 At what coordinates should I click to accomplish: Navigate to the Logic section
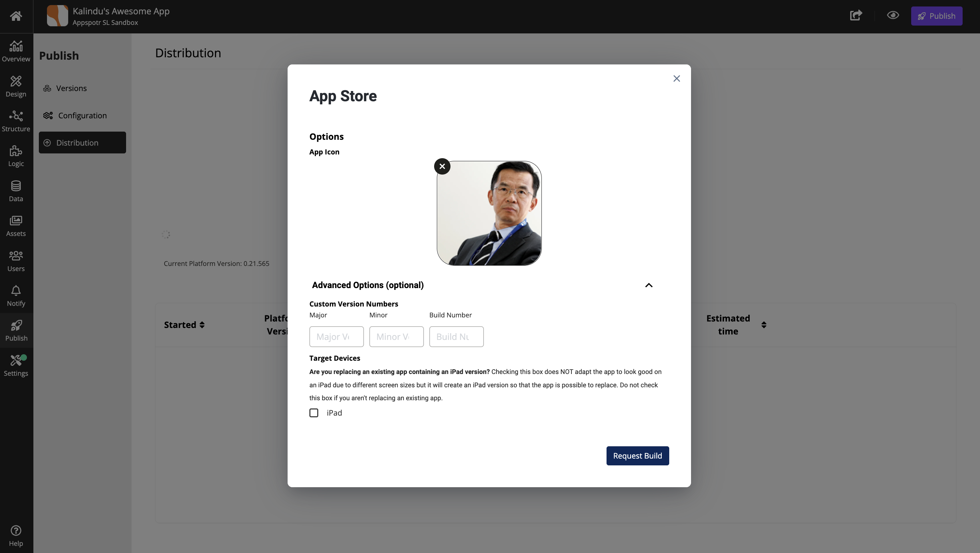(x=15, y=155)
